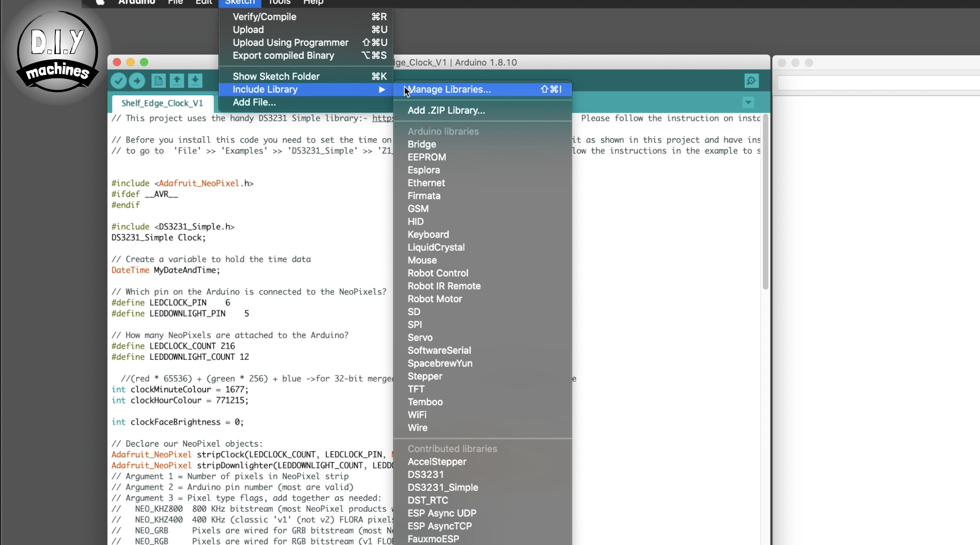
Task: Click the Open sketch toolbar icon
Action: pos(177,81)
